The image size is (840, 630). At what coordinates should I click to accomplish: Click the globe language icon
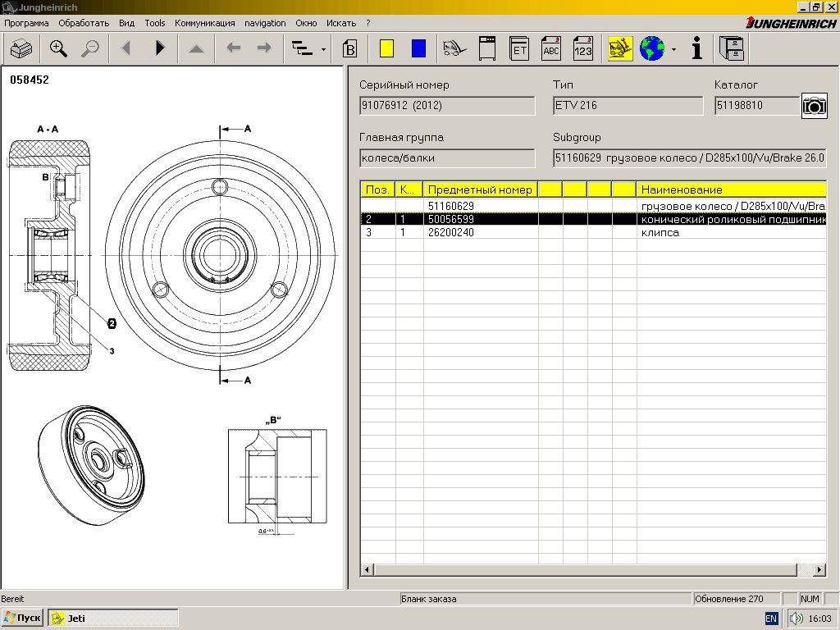coord(652,48)
